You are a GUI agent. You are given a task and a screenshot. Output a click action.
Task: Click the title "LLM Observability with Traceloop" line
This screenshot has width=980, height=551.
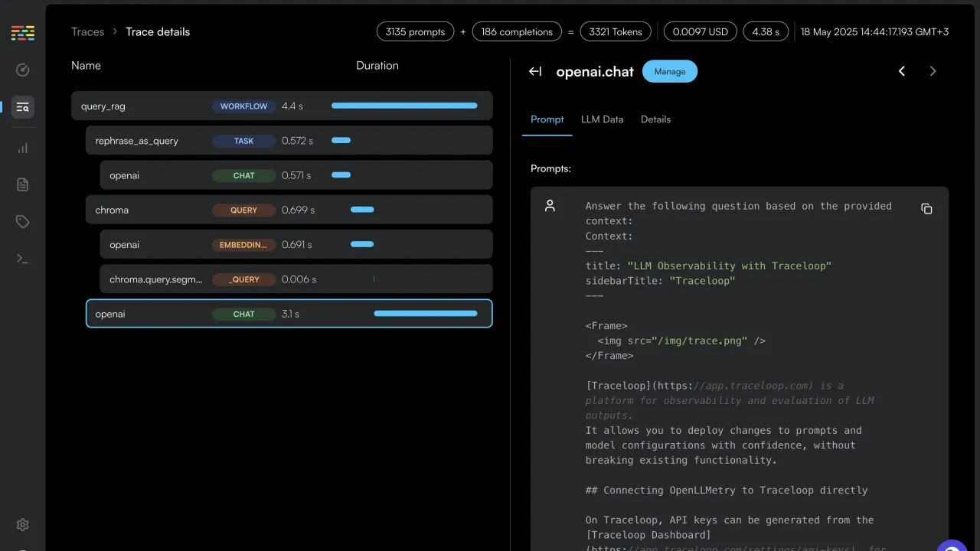click(x=708, y=266)
